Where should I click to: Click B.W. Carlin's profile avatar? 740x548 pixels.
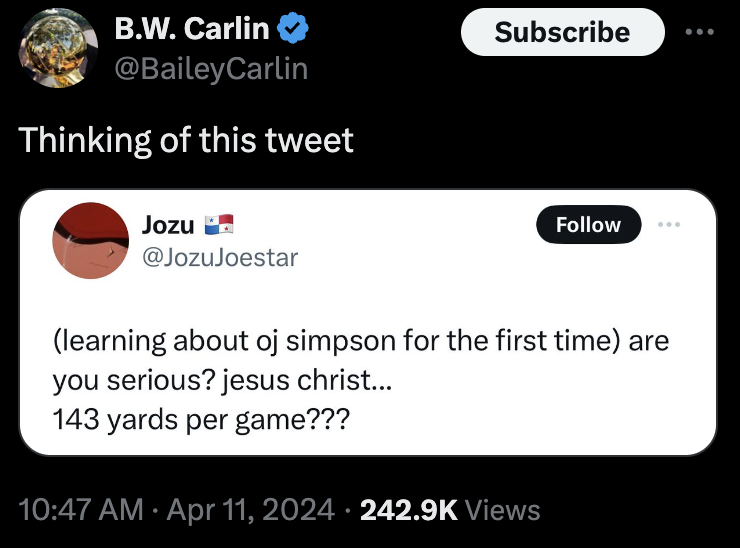(56, 49)
